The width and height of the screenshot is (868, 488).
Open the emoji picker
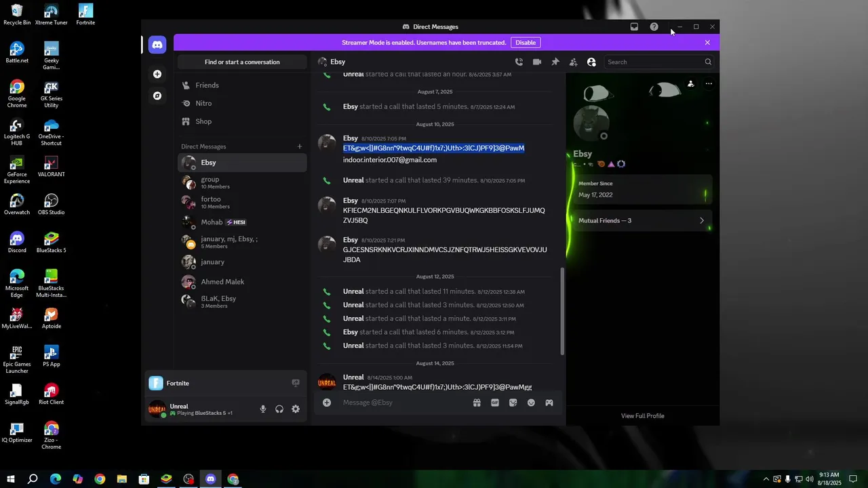531,403
